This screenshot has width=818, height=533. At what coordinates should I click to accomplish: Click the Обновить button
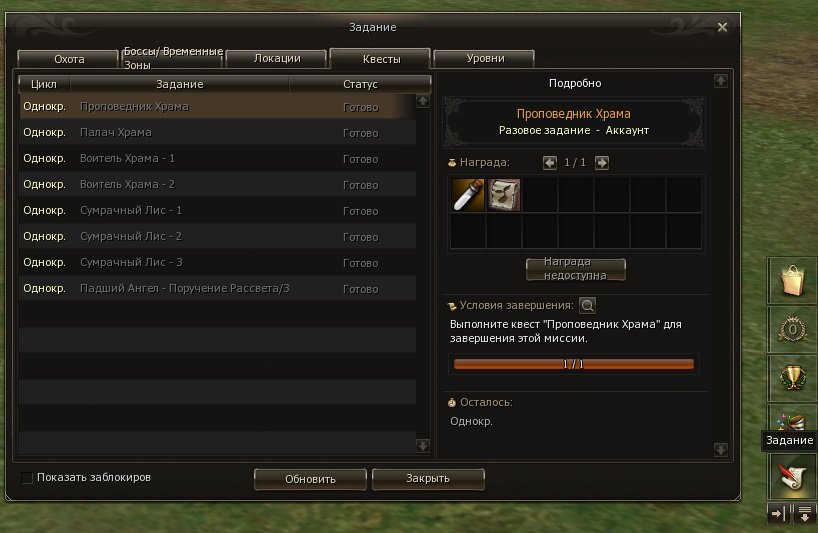(310, 479)
